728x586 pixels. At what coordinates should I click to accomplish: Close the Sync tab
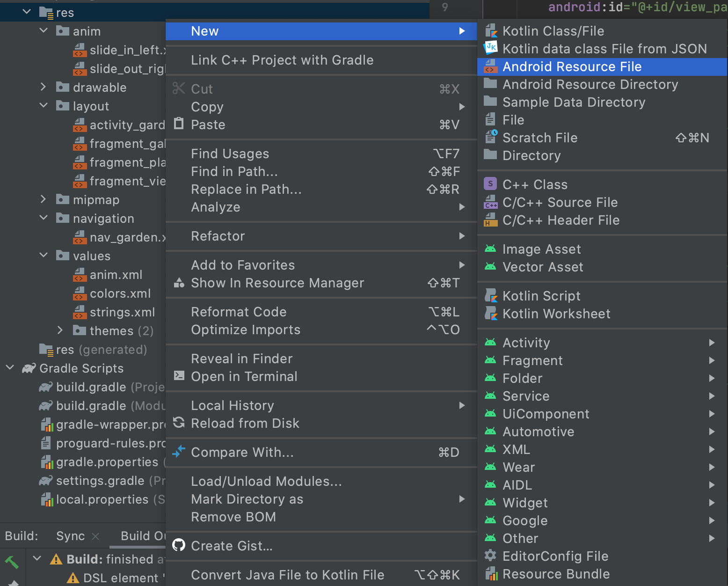pyautogui.click(x=95, y=536)
